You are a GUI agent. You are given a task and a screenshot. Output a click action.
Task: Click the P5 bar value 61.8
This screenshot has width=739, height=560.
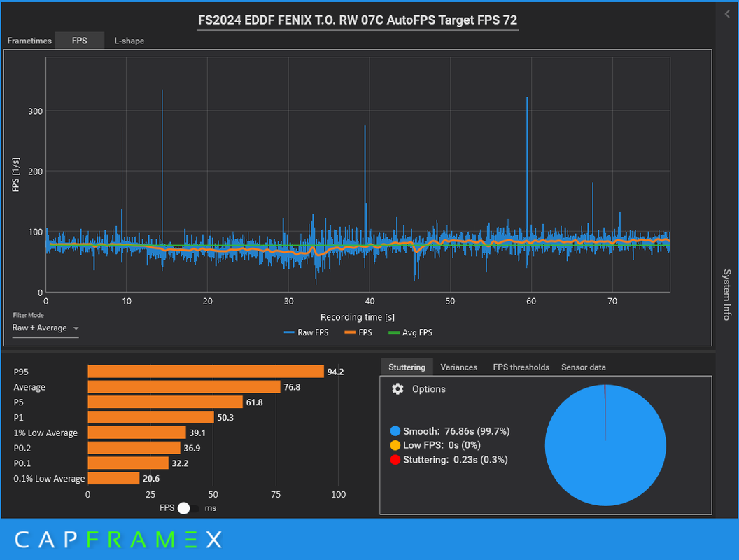pyautogui.click(x=254, y=402)
